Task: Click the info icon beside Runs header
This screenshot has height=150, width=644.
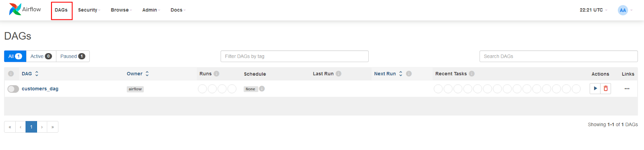Action: pyautogui.click(x=217, y=74)
